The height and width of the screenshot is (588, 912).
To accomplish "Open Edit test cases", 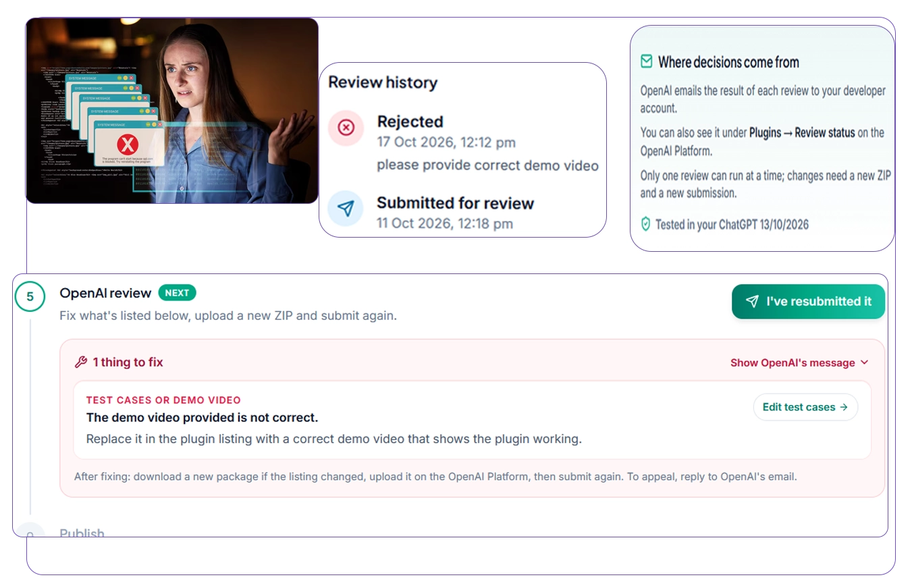I will pos(805,407).
